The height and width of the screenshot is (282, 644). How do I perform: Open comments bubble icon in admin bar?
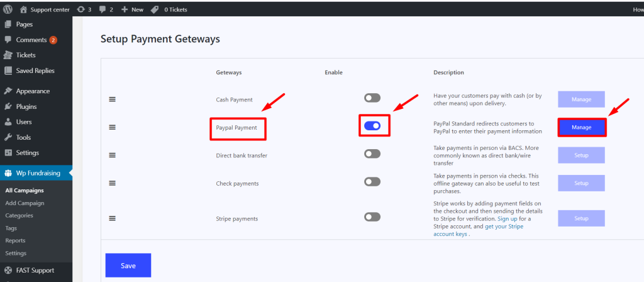tap(103, 9)
